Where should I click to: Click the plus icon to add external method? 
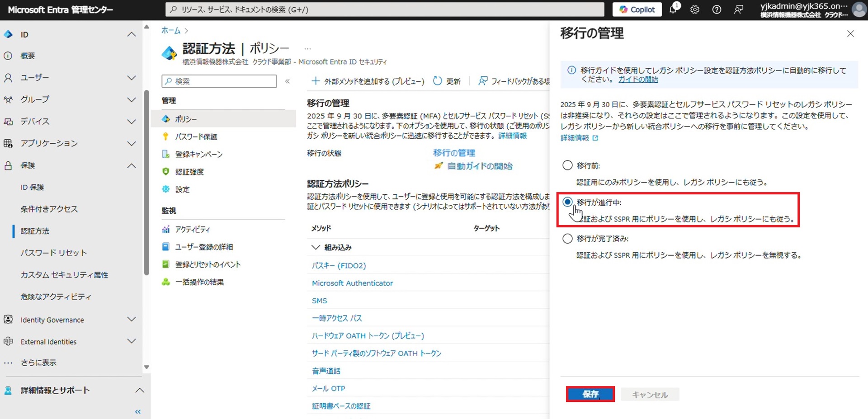(x=316, y=81)
